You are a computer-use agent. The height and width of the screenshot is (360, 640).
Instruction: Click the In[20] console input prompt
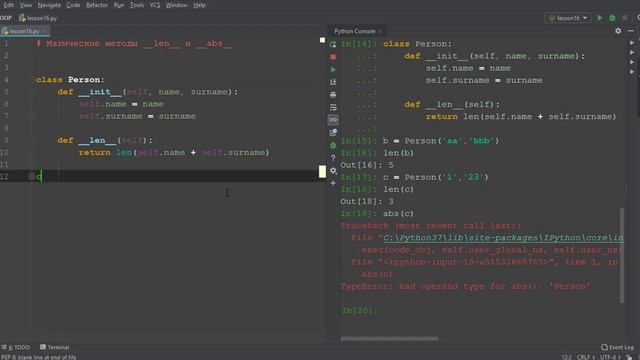tap(359, 310)
